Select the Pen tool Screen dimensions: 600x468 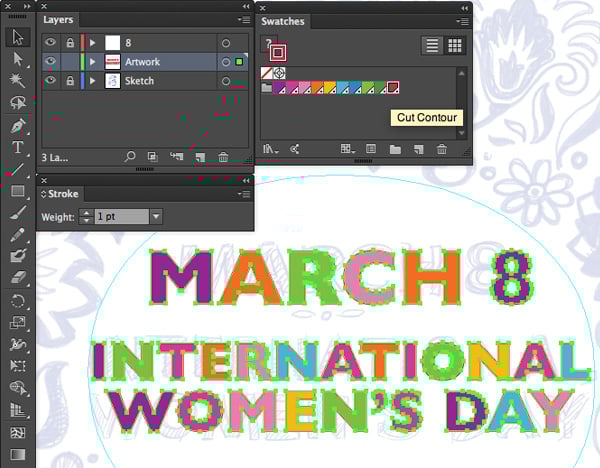tap(18, 126)
